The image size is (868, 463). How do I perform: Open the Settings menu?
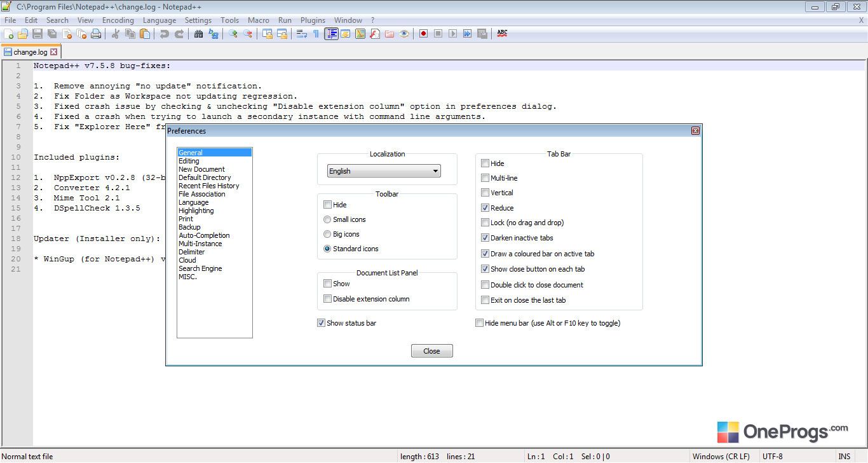click(x=198, y=20)
